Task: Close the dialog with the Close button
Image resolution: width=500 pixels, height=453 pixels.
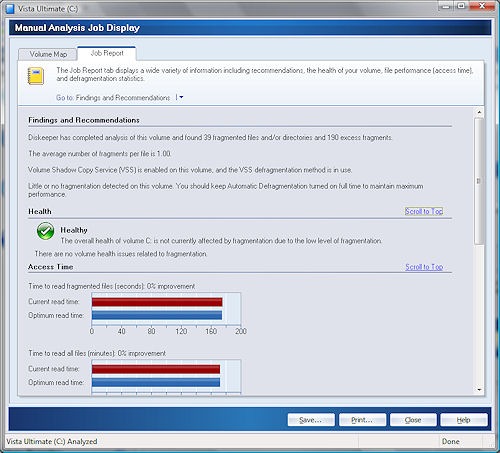Action: tap(413, 420)
